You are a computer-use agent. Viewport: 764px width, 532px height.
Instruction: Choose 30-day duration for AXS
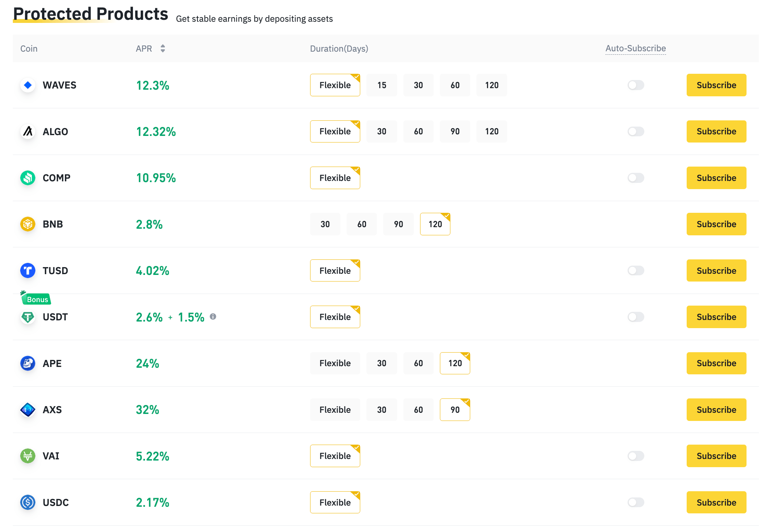tap(382, 410)
